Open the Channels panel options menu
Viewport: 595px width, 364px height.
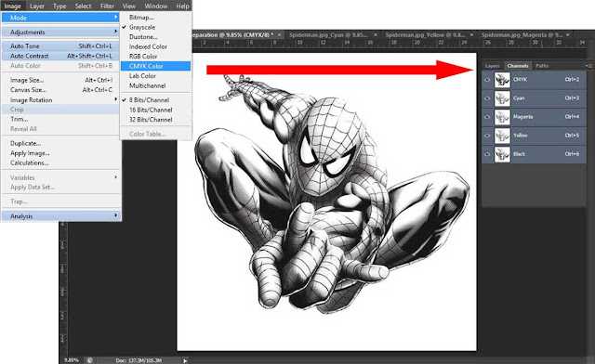(x=588, y=66)
